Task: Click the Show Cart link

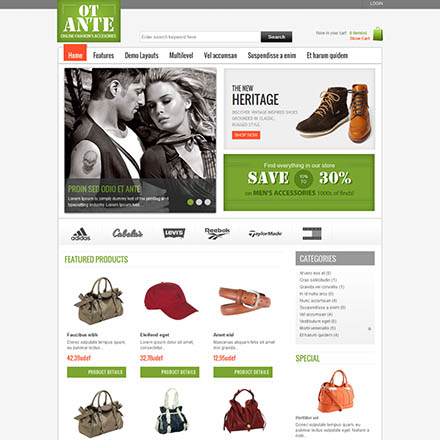Action: click(360, 38)
